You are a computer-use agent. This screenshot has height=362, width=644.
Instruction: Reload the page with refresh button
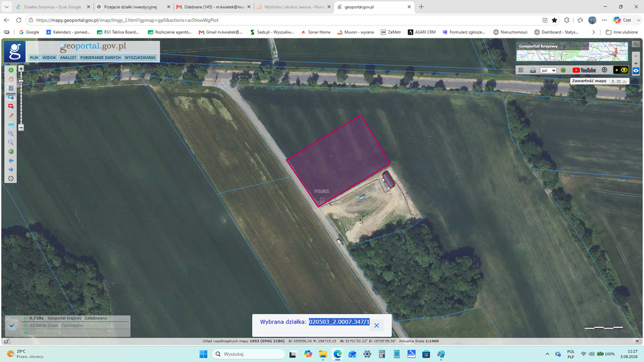click(x=18, y=20)
